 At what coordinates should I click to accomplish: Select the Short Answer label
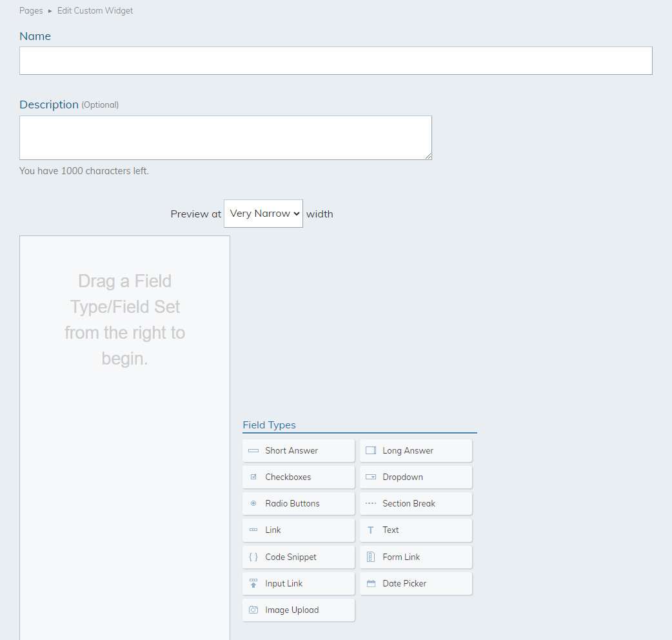point(292,450)
